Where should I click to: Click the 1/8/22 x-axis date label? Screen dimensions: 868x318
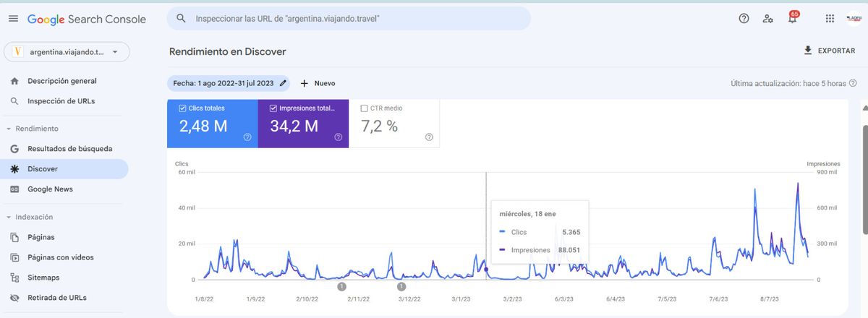click(205, 298)
